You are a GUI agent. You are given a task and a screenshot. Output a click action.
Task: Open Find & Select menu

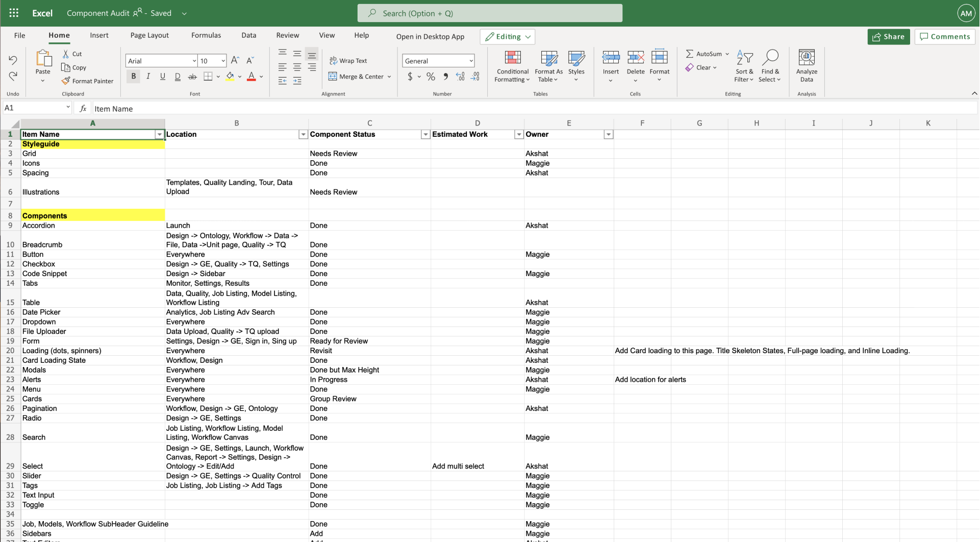[769, 66]
